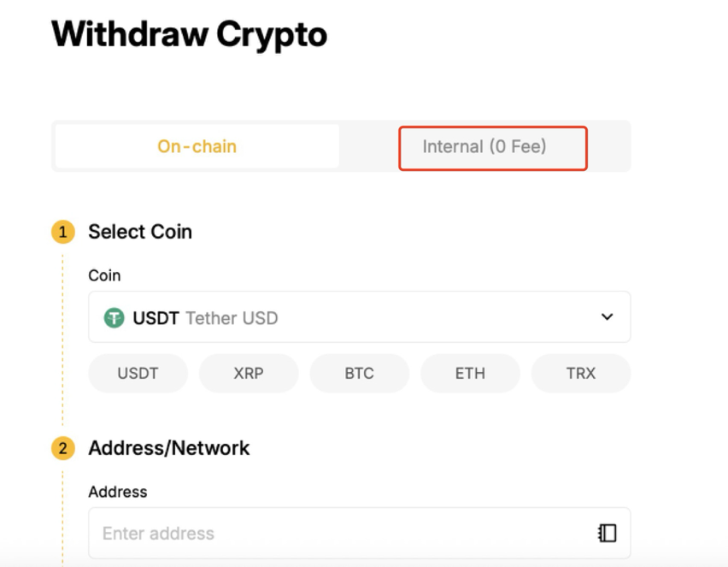Click the Address/Network section heading
This screenshot has height=567, width=728.
pos(169,448)
